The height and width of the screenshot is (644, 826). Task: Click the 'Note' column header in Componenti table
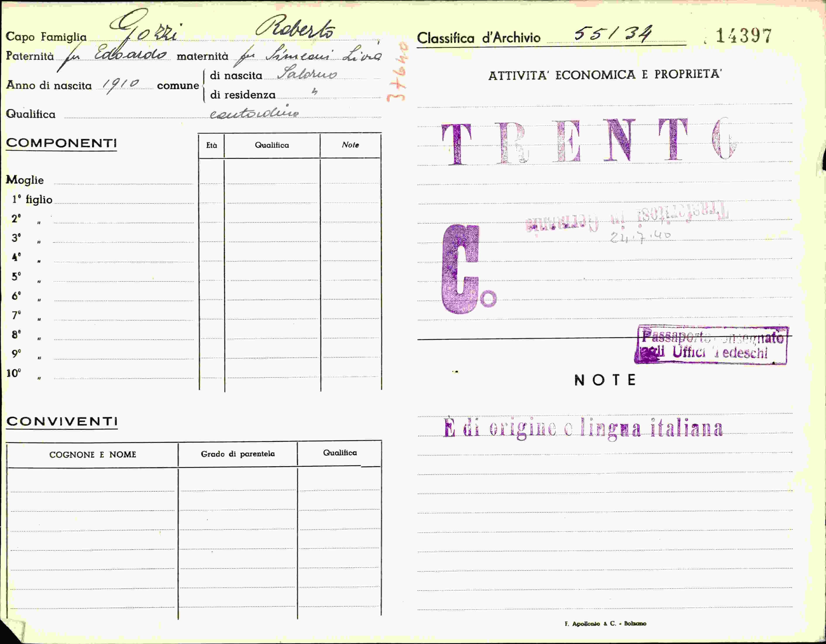click(x=350, y=145)
